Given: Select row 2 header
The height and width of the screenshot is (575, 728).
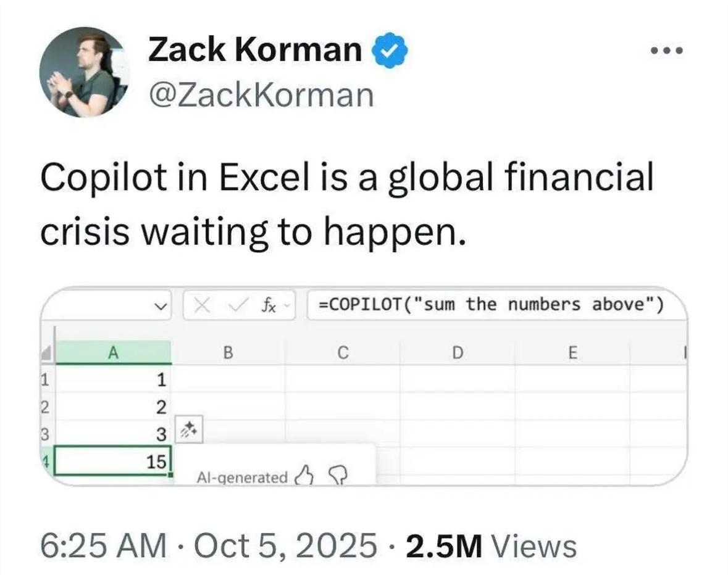Looking at the screenshot, I should pyautogui.click(x=46, y=407).
